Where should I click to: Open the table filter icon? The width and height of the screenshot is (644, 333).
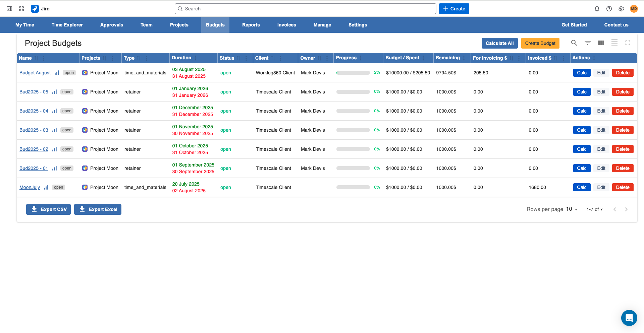(x=588, y=43)
